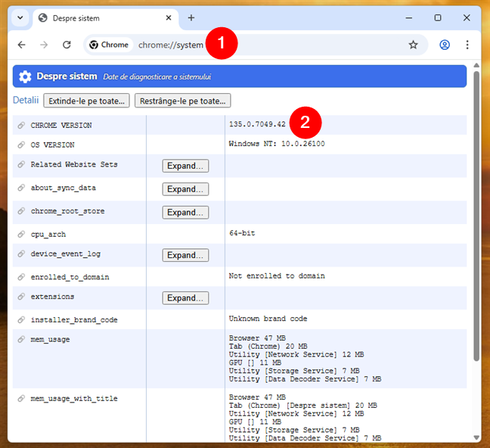The height and width of the screenshot is (448, 490).
Task: Expand the device_event_log row
Action: tap(185, 255)
